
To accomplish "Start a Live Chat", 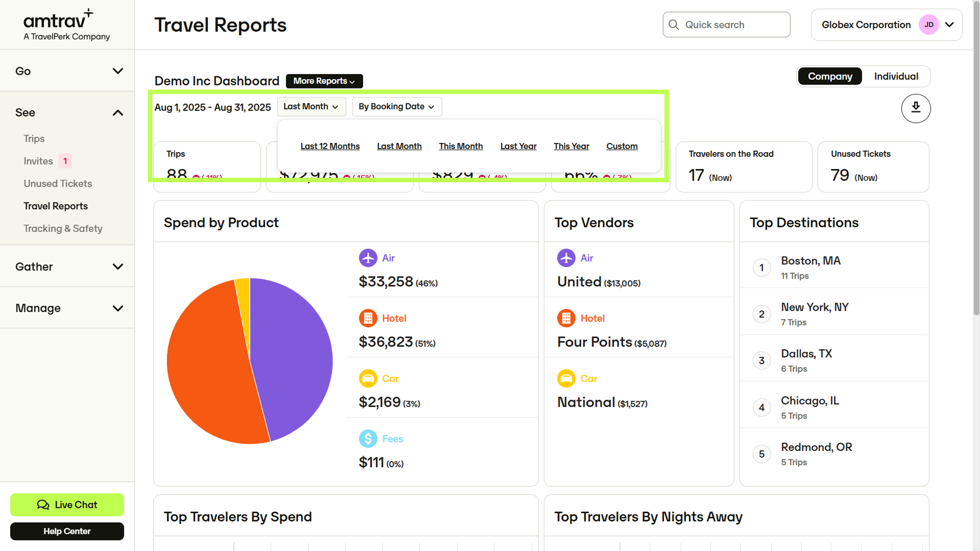I will (x=67, y=504).
